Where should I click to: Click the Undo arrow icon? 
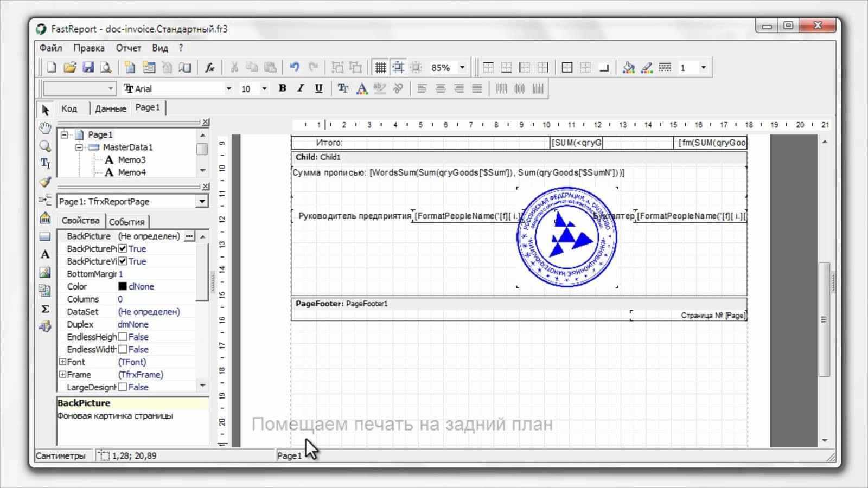pos(295,67)
